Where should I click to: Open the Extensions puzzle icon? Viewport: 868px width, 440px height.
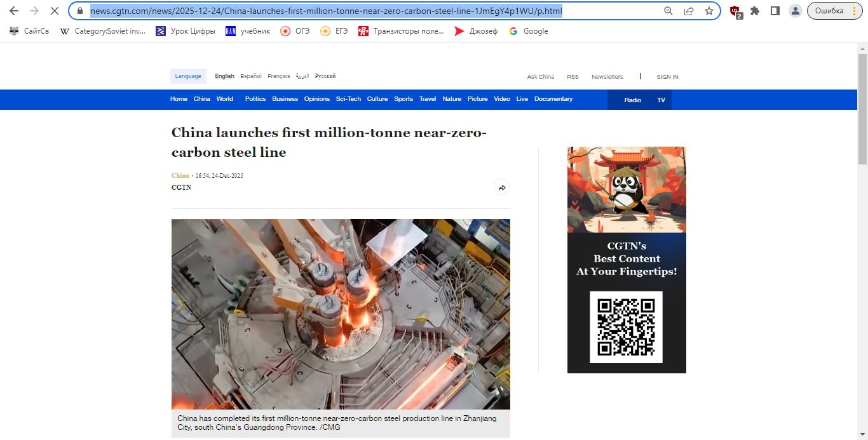[x=755, y=11]
